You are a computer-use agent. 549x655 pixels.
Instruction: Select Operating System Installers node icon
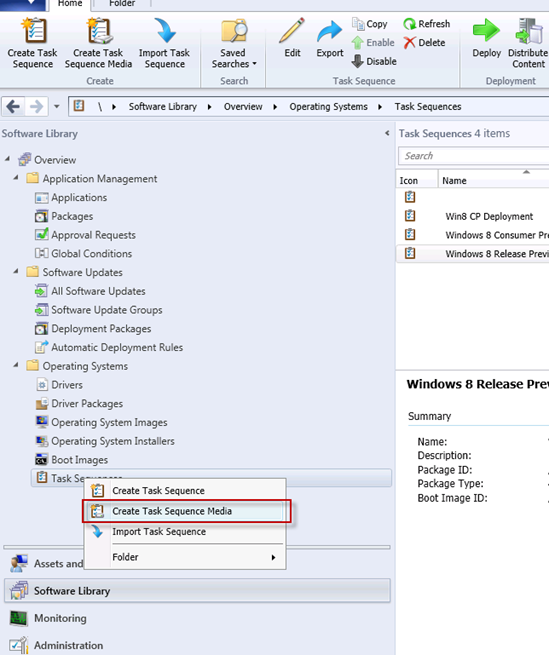click(x=41, y=441)
